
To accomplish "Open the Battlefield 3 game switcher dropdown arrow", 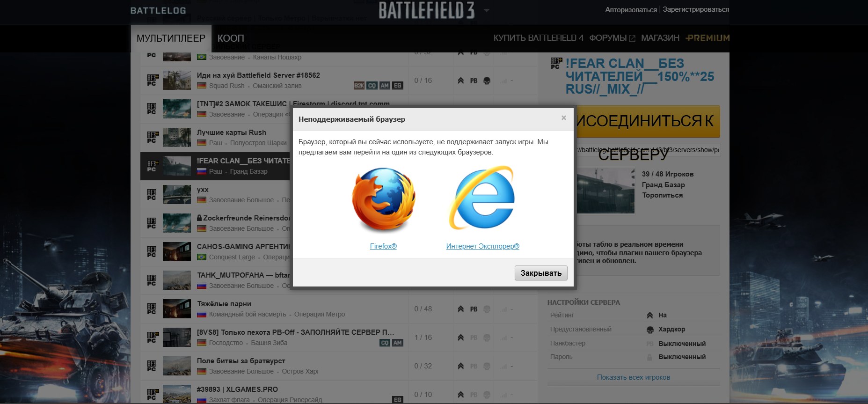I will pos(487,10).
